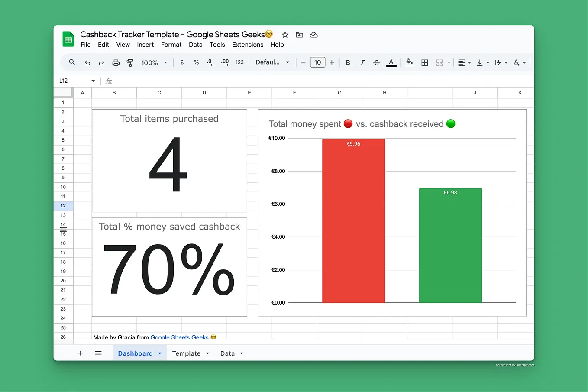Toggle italic formatting
This screenshot has width=588, height=392.
click(x=362, y=62)
